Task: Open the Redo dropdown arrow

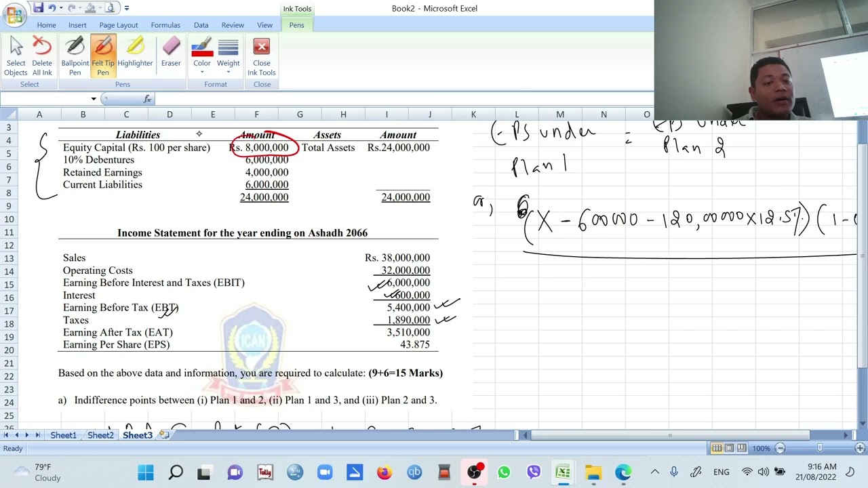Action: point(80,8)
